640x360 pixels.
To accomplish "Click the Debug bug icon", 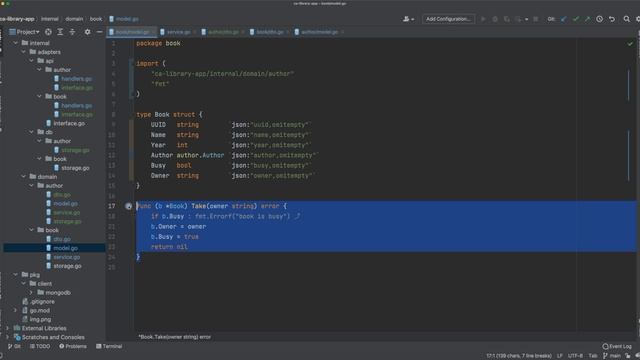I will pos(495,19).
